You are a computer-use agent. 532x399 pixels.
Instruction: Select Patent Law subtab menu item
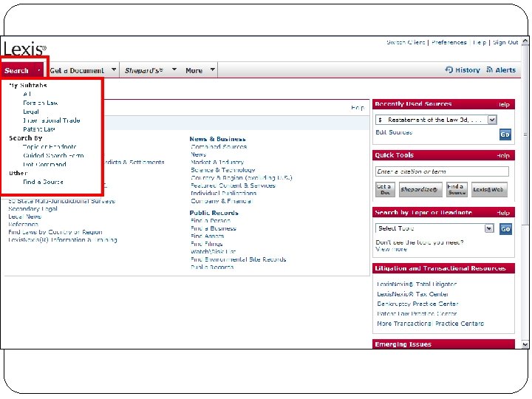pyautogui.click(x=38, y=129)
